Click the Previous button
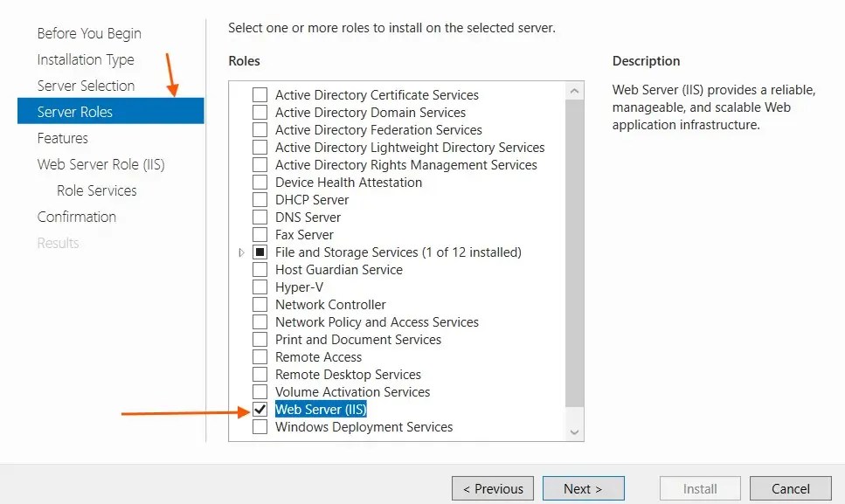Screen dimensions: 845x504 [x=493, y=488]
